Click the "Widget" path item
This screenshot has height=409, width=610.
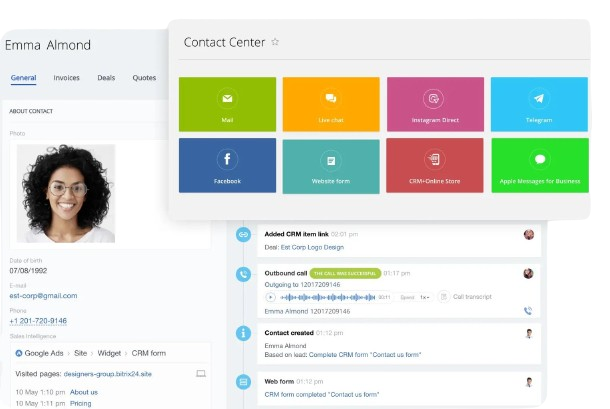(x=109, y=353)
